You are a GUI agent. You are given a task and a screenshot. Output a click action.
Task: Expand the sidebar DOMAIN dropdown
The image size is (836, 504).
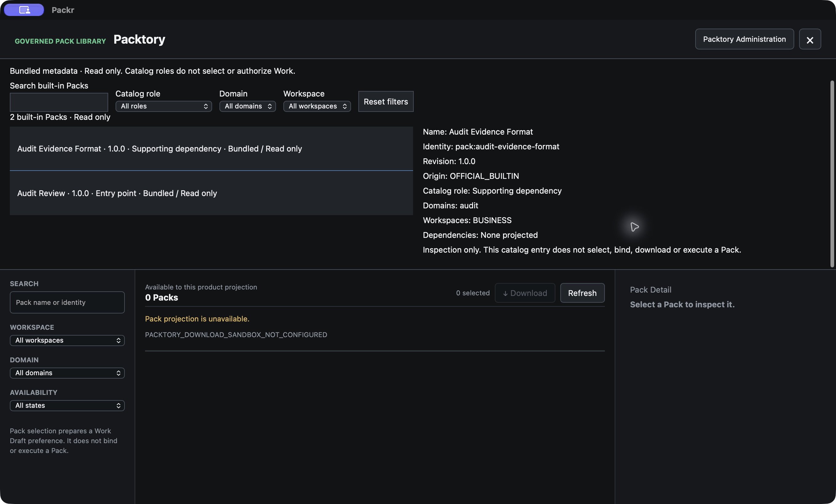point(67,373)
